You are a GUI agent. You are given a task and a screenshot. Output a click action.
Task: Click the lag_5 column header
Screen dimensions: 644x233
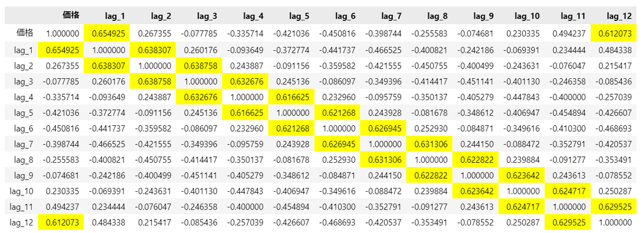pos(299,16)
